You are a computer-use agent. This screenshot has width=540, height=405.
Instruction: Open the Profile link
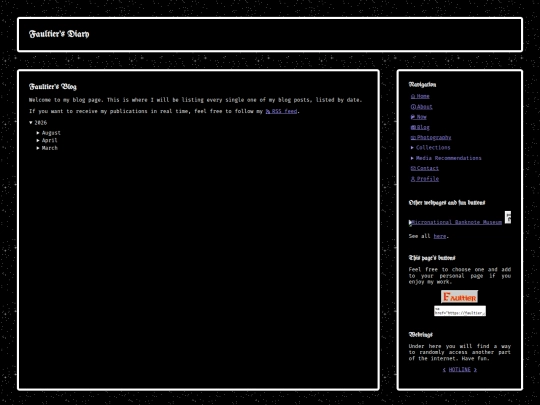tap(425, 179)
